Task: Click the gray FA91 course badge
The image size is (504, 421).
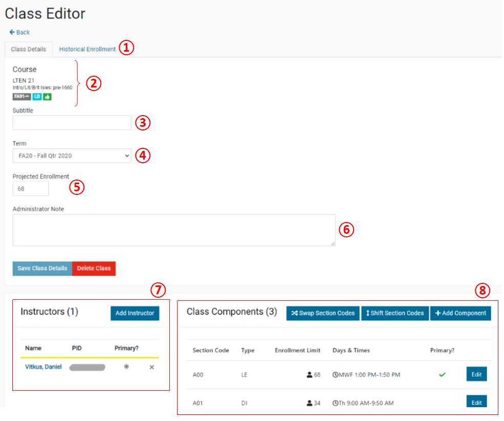Action: coord(21,97)
